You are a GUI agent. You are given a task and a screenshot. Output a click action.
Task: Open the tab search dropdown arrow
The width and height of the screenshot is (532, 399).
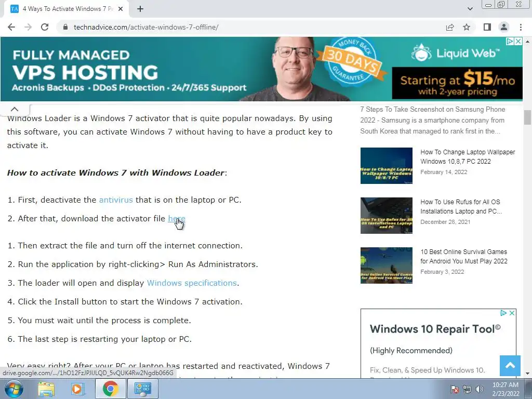click(x=470, y=9)
